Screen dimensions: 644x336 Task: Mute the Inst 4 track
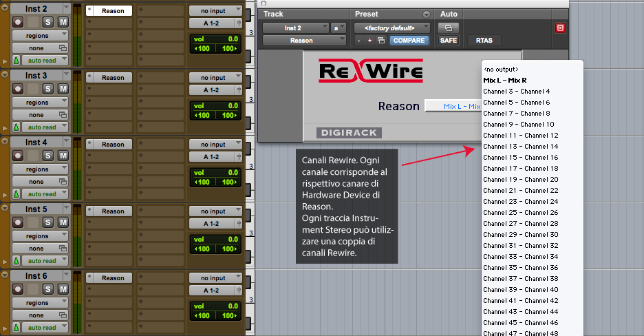click(63, 156)
